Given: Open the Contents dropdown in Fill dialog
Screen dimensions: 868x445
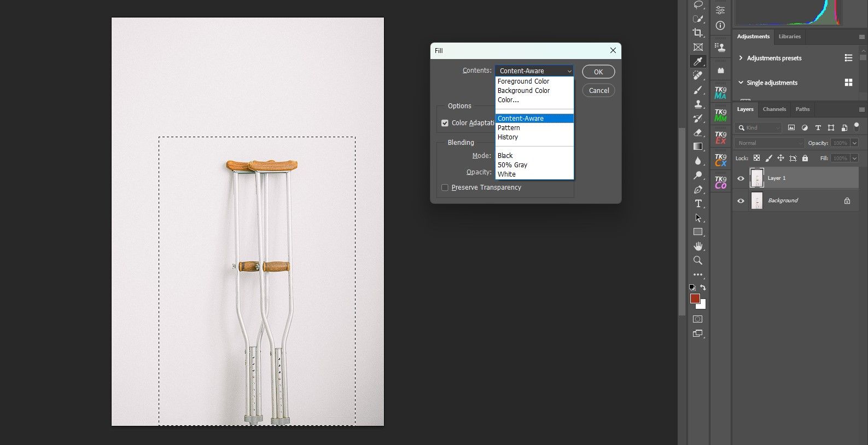Looking at the screenshot, I should coord(534,71).
